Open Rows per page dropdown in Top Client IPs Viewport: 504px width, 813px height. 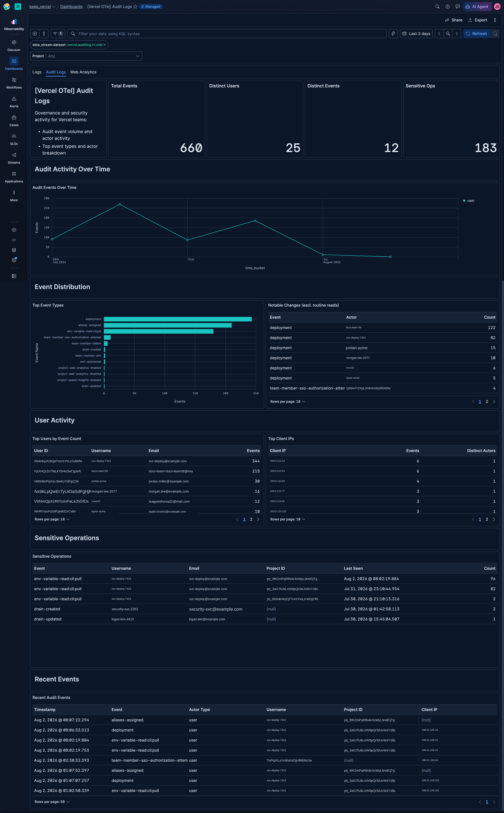tap(288, 519)
